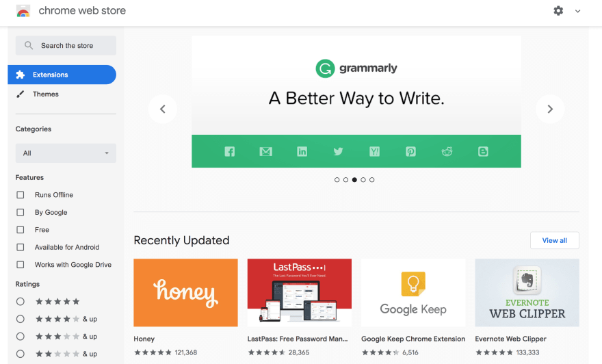This screenshot has width=602, height=364.
Task: Open the Evernote Web Clipper thumbnail
Action: click(527, 293)
